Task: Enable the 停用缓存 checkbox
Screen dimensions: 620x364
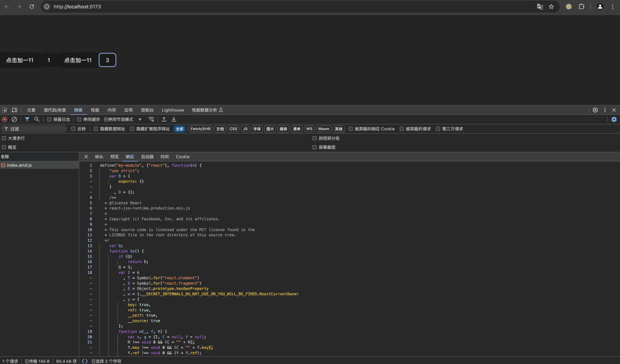Action: point(79,119)
